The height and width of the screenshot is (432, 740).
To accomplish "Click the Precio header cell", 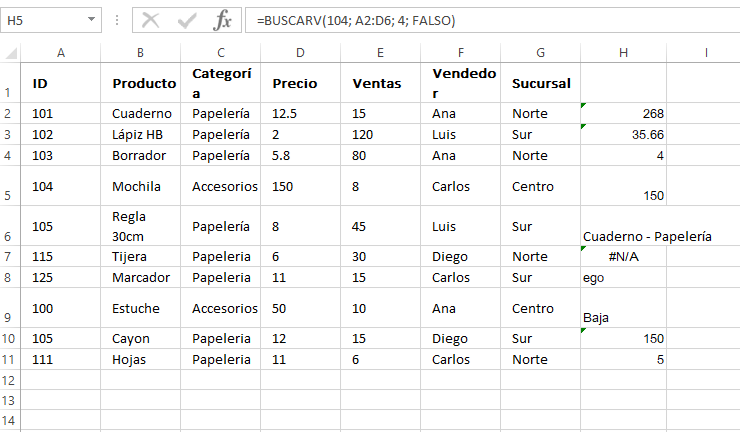I will click(300, 83).
